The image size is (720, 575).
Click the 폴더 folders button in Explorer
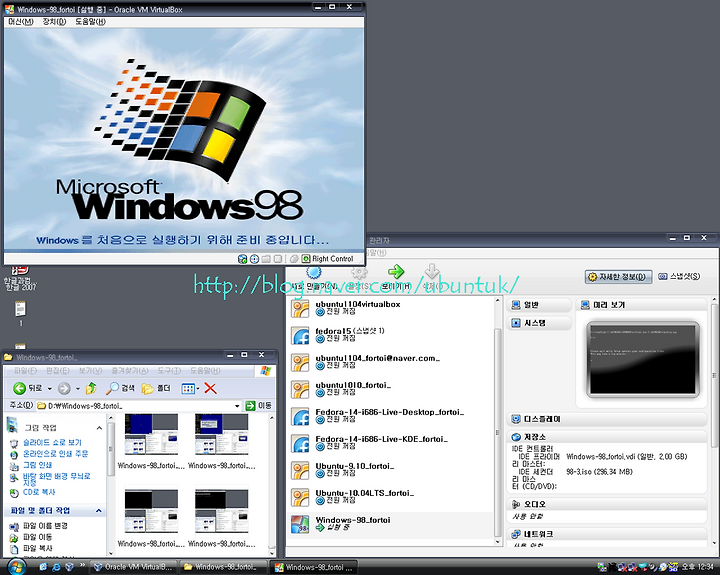156,389
